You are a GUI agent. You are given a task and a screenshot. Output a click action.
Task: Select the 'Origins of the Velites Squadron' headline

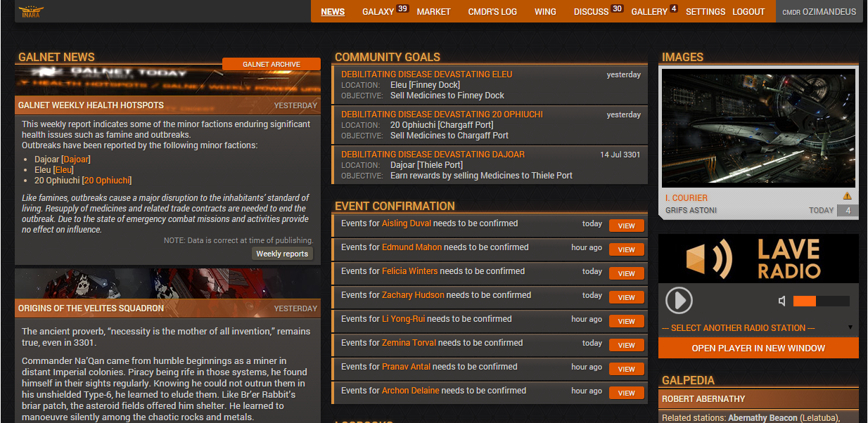tap(91, 308)
